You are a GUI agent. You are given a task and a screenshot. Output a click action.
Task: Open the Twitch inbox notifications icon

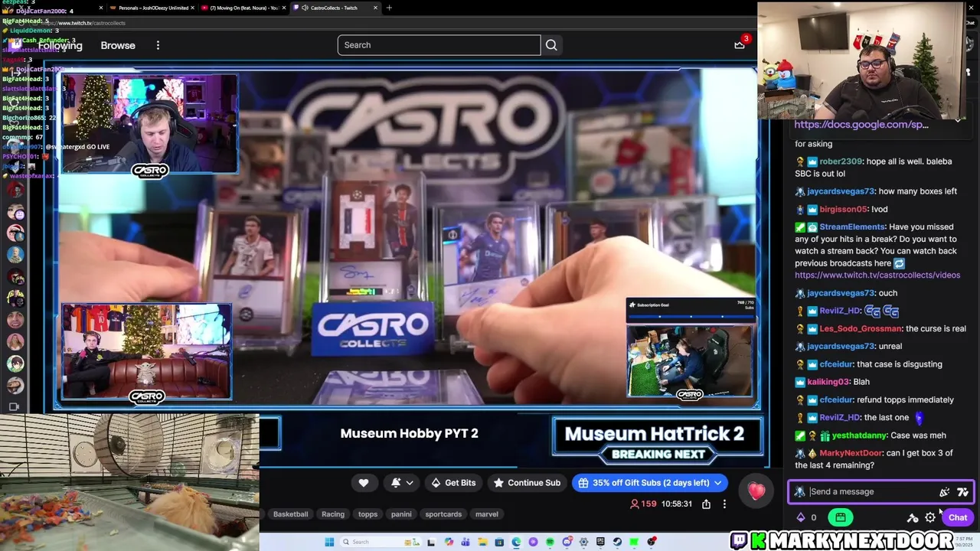pyautogui.click(x=740, y=45)
